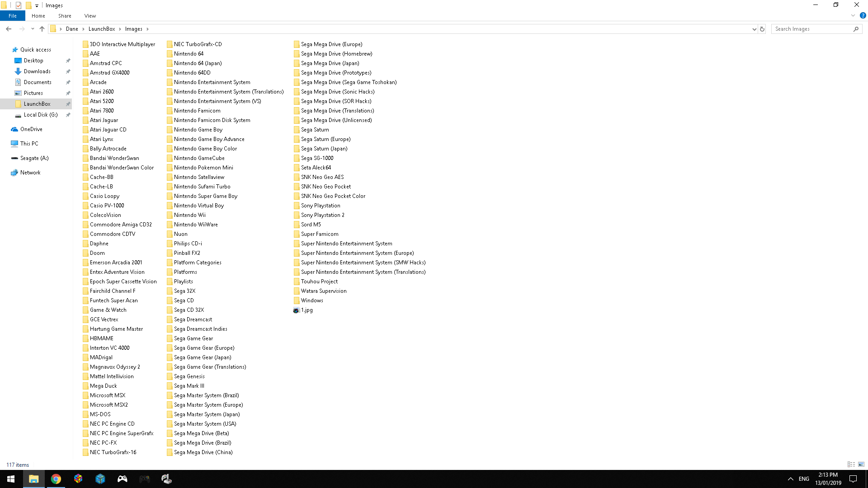Open Chrome from the taskbar
Screen dimensions: 868x488
coord(56,479)
